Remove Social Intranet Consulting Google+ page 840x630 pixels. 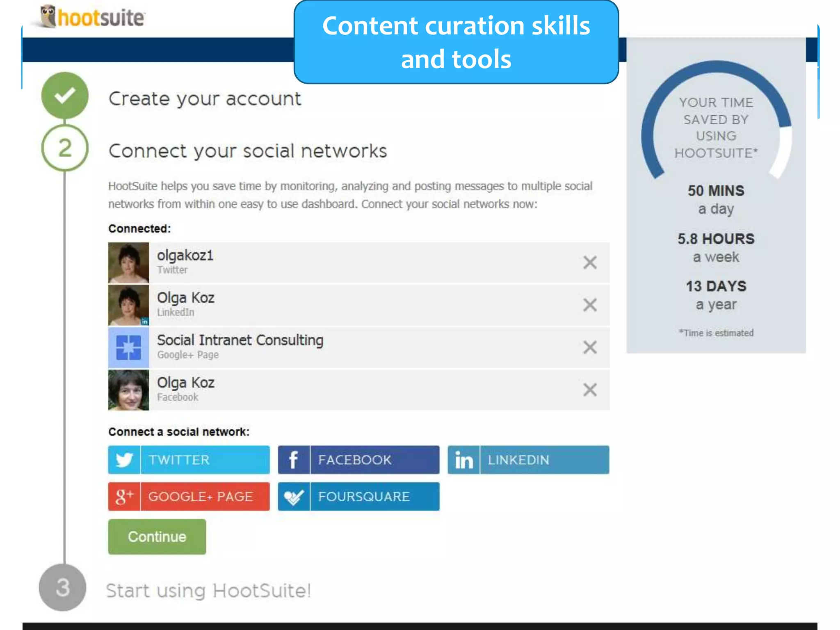(x=590, y=347)
